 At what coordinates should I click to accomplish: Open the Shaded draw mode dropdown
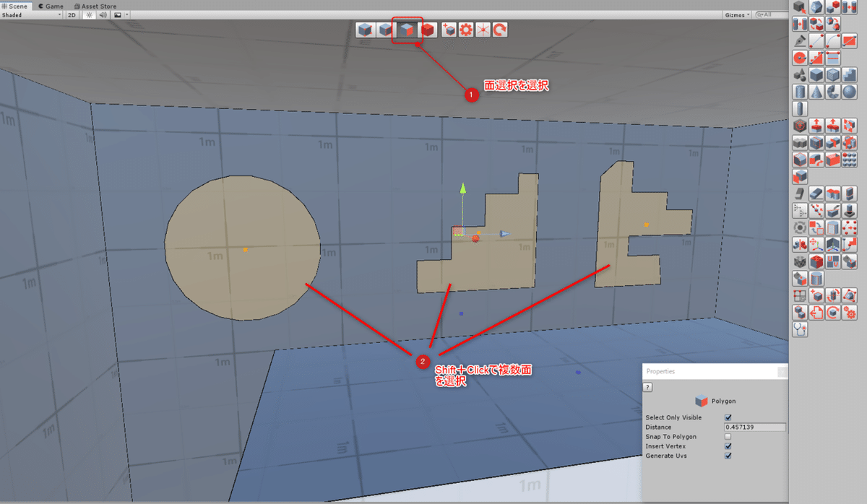tap(31, 14)
